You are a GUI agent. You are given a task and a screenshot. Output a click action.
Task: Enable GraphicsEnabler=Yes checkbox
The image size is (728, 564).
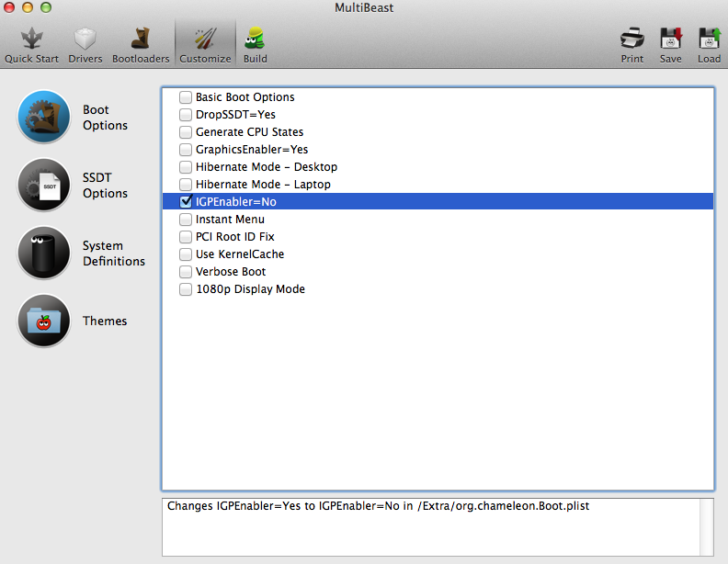[186, 150]
